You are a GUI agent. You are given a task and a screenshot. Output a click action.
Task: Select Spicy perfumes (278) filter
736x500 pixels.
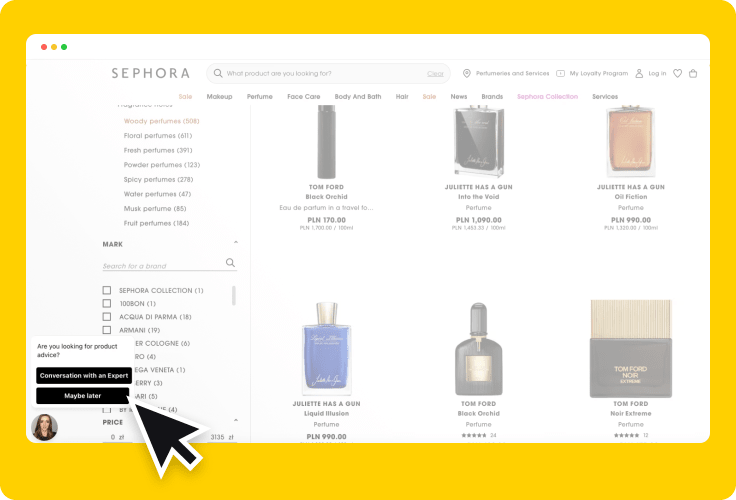[158, 179]
